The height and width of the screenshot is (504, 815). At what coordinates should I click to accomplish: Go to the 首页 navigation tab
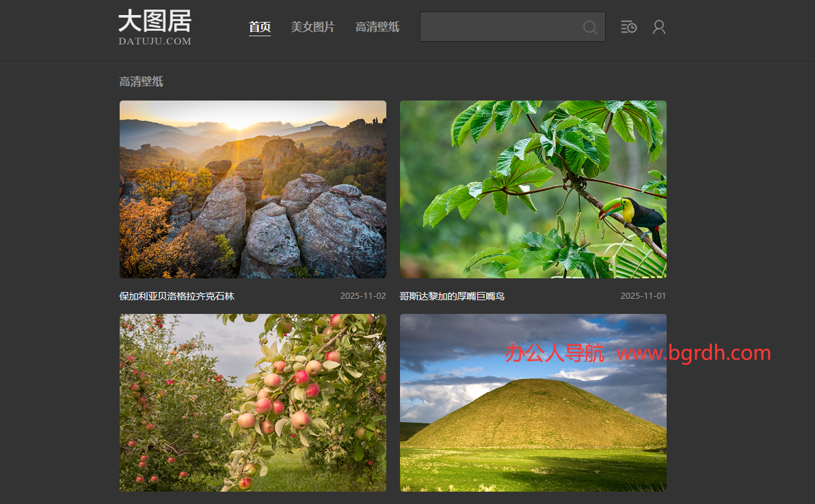click(260, 27)
